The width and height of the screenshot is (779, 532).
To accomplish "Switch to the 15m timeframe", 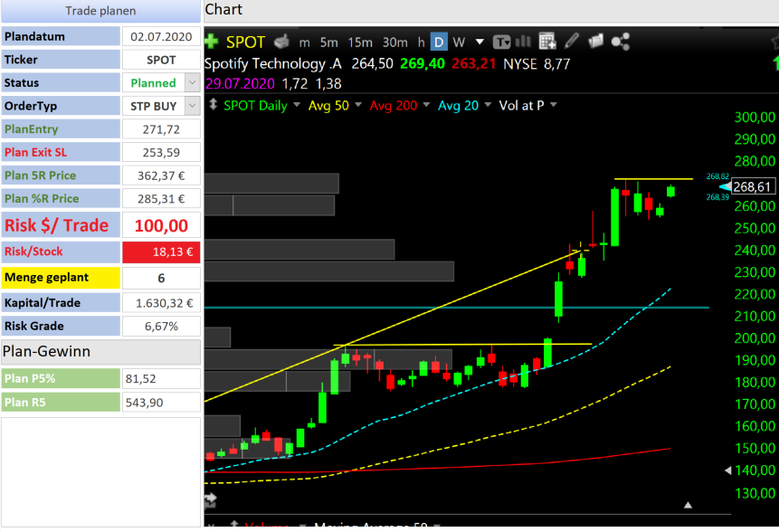I will [x=360, y=43].
